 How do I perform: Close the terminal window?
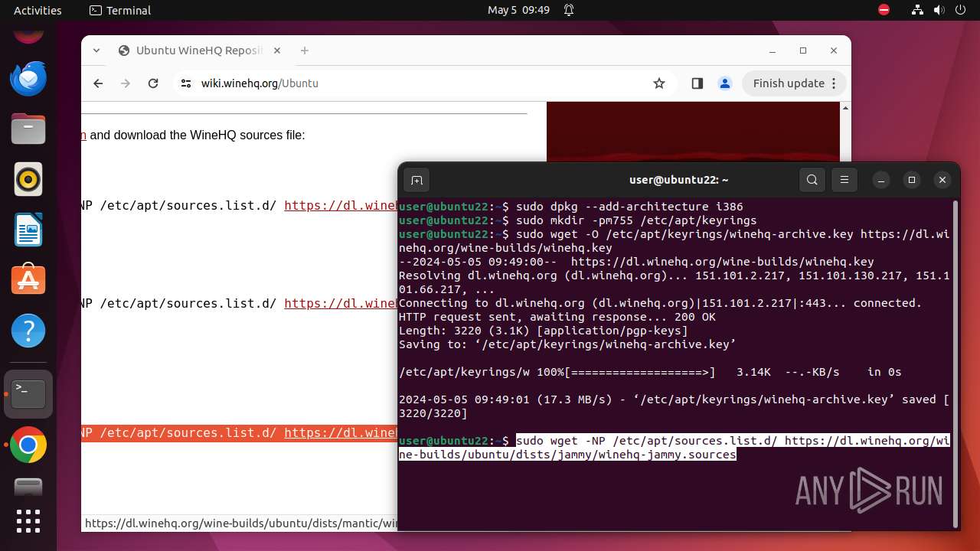tap(942, 180)
